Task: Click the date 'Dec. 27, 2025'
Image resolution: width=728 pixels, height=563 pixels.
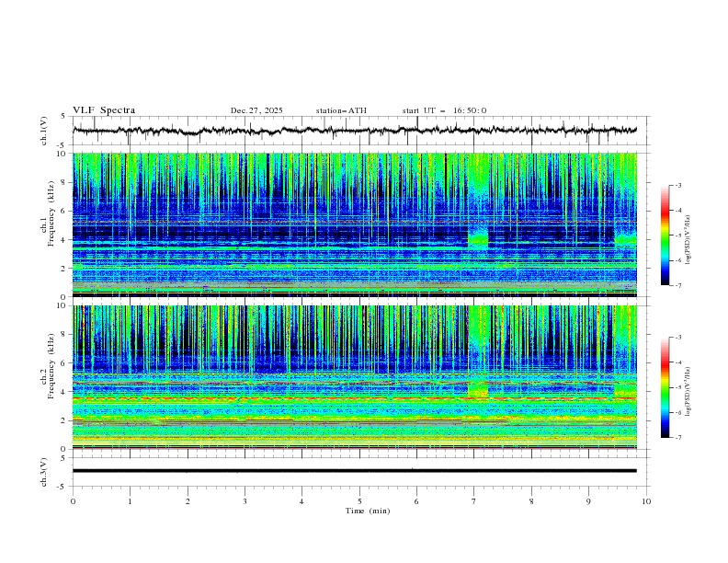Action: coord(256,110)
